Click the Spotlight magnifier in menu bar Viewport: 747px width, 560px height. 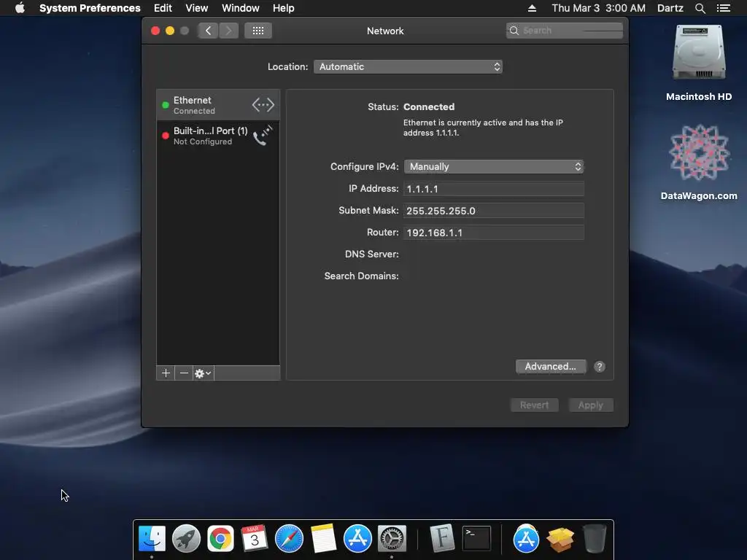[700, 8]
